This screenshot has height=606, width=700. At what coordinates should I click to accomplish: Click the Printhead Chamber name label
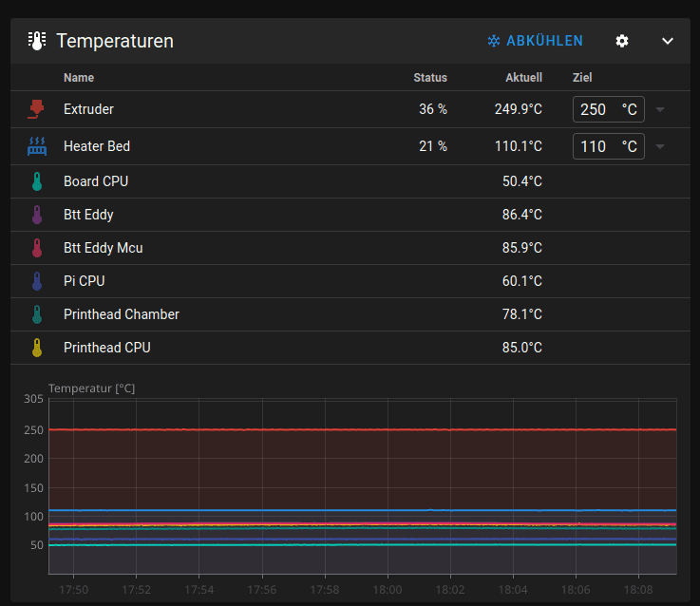coord(122,314)
